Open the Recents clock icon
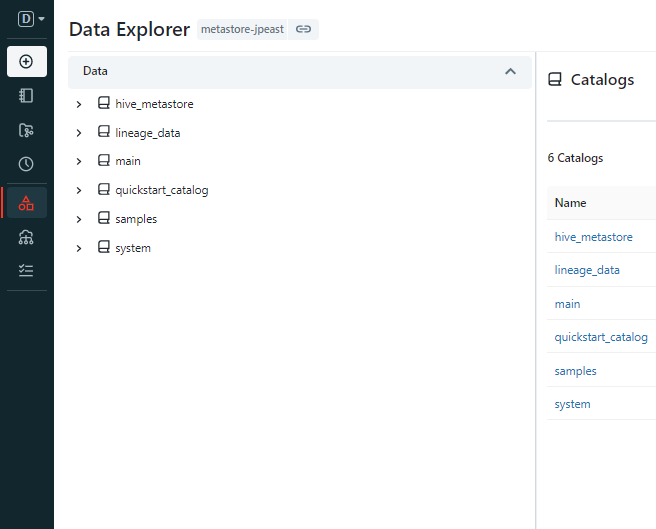The width and height of the screenshot is (656, 529). [27, 164]
